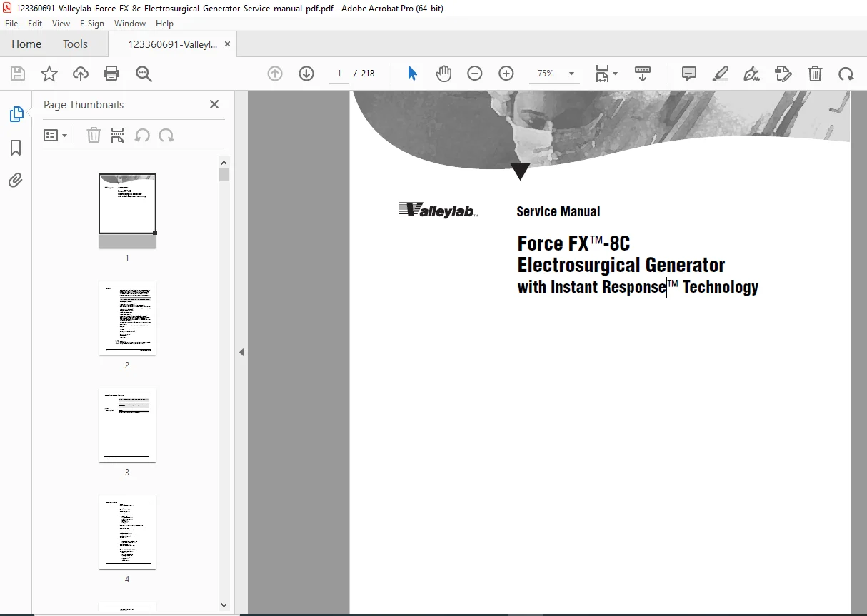Switch to the Home tab
This screenshot has height=616, width=867.
coord(26,44)
